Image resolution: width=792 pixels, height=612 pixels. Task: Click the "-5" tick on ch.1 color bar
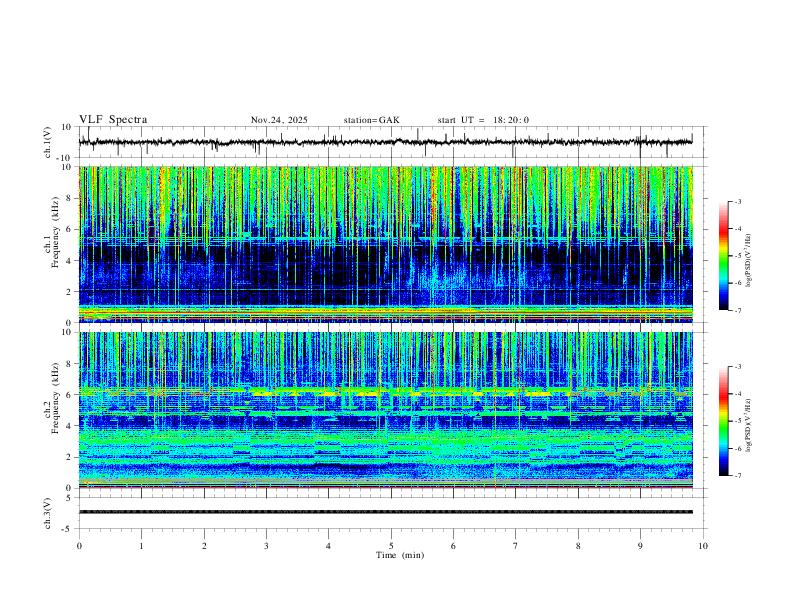tap(737, 256)
